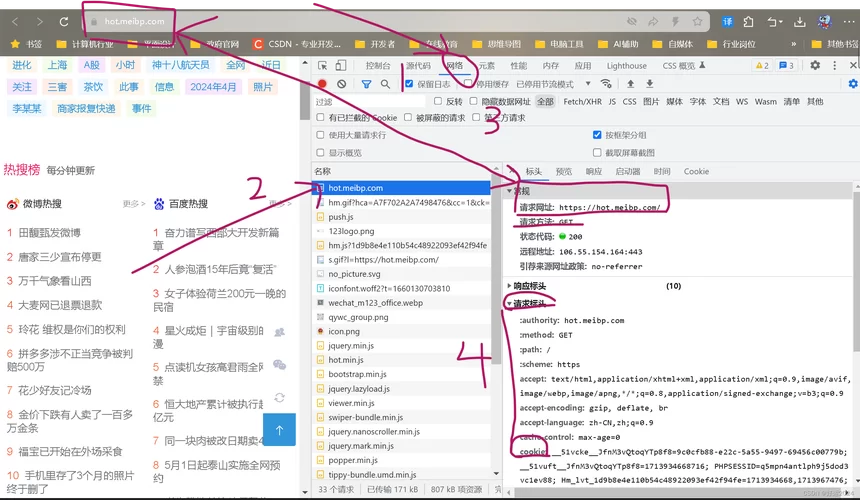Expand the 响应标头 section
This screenshot has height=500, width=860.
tap(529, 286)
